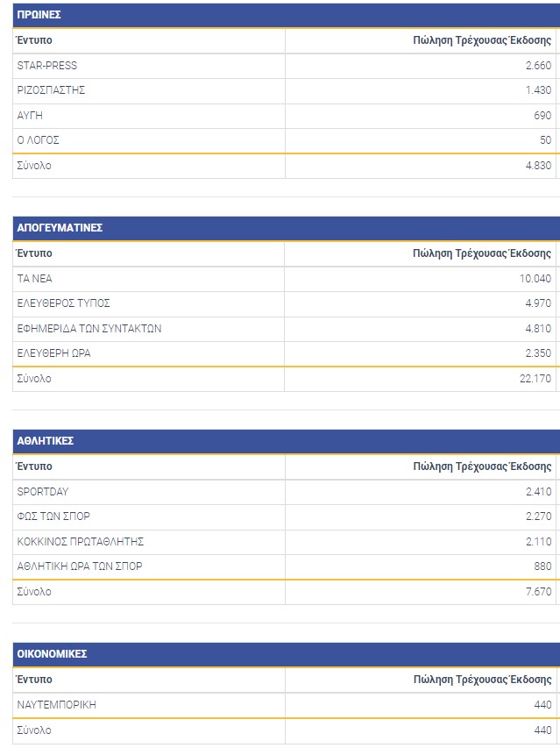The width and height of the screenshot is (560, 755).
Task: Click the 22.170 total in ΑΠΟΓΕΥΜΑΤΙΝΕΣ table
Action: coord(535,379)
